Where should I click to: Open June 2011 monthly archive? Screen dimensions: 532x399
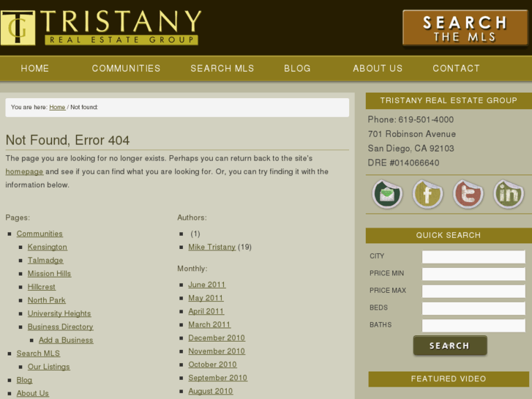point(207,285)
